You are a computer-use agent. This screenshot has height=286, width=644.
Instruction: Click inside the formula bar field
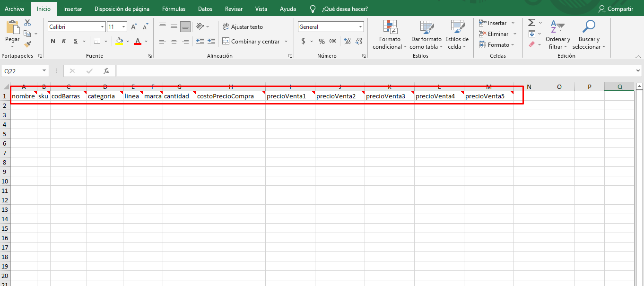pos(379,71)
